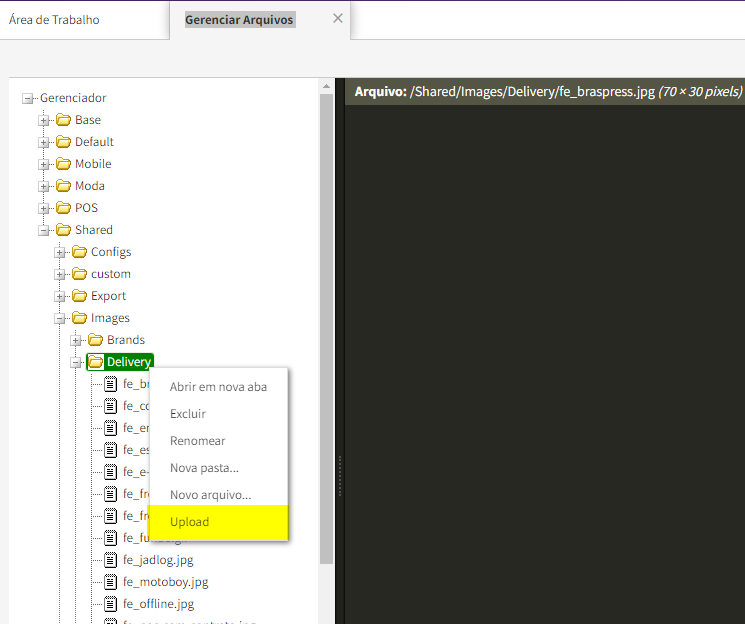
Task: Select the POS folder label
Action: point(86,208)
